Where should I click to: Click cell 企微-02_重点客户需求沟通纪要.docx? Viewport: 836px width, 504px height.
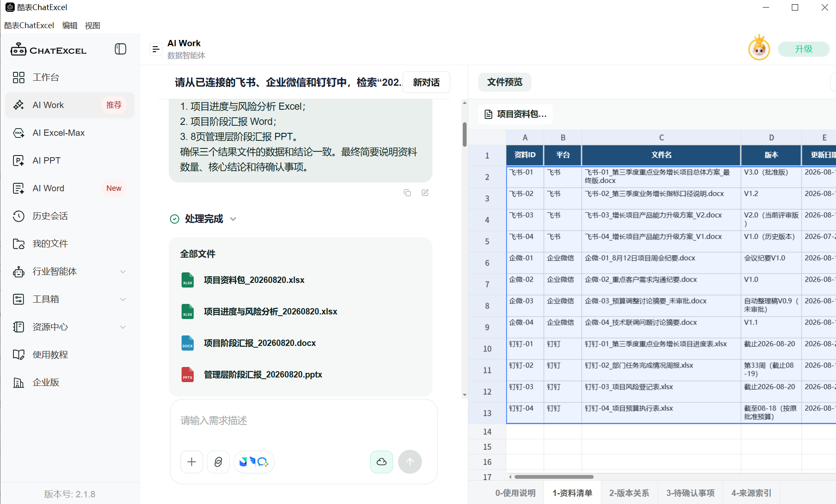tap(661, 284)
